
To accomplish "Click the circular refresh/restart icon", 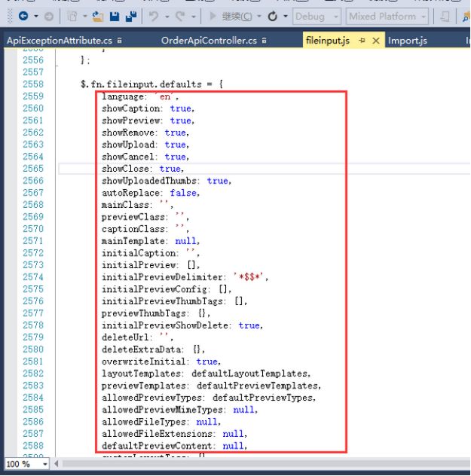I will click(x=273, y=16).
